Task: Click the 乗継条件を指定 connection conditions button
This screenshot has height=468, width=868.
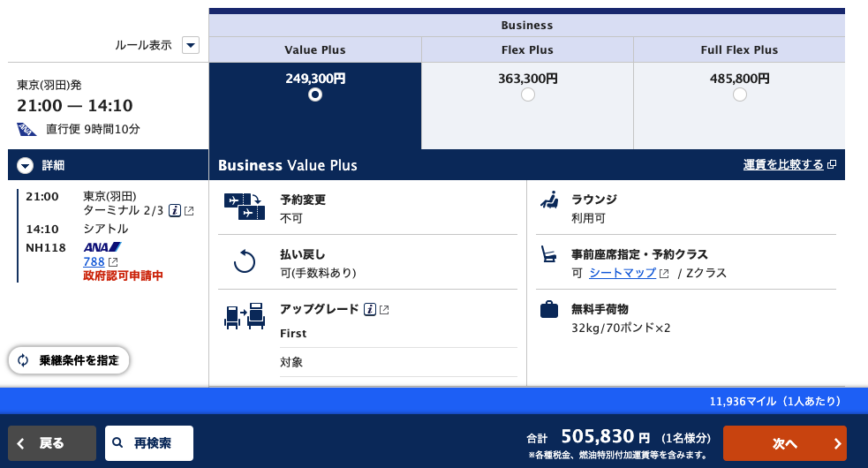Action: (69, 360)
